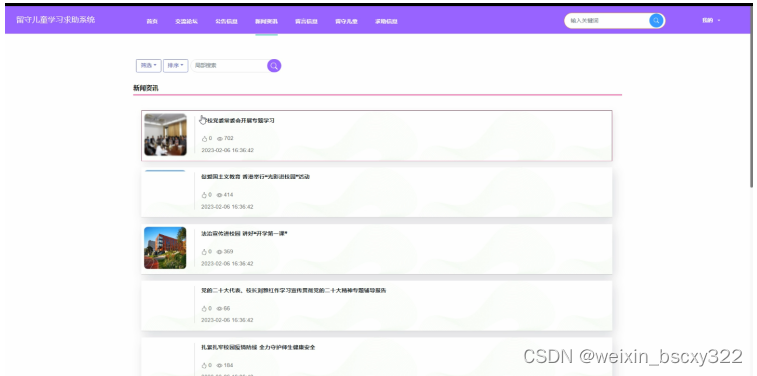Open the 公告信息 announcements page

[x=226, y=22]
